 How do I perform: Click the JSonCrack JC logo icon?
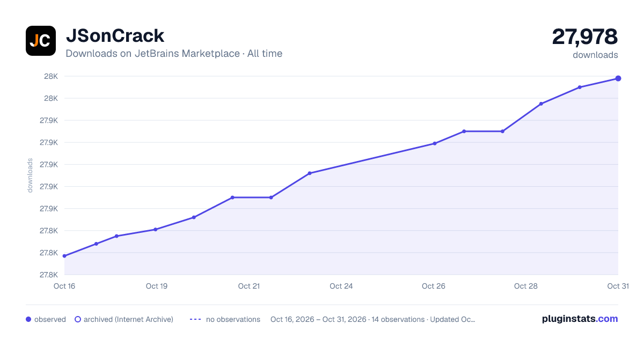(41, 41)
